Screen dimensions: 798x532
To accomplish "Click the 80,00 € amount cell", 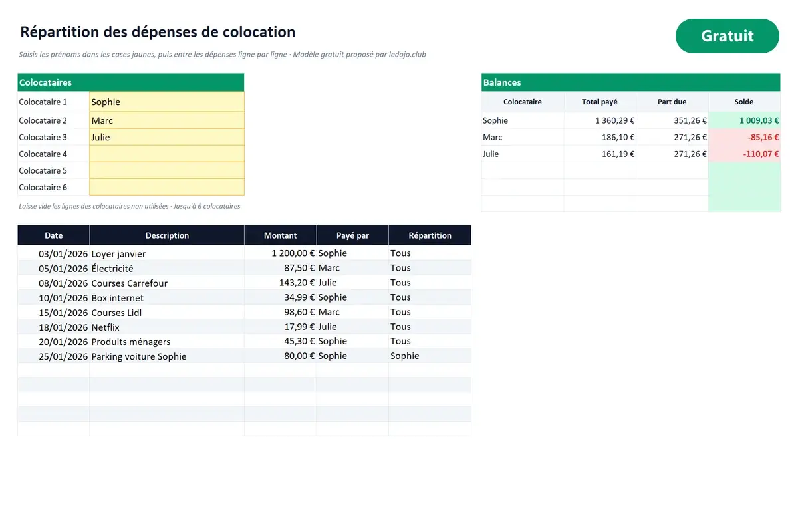I will 280,356.
